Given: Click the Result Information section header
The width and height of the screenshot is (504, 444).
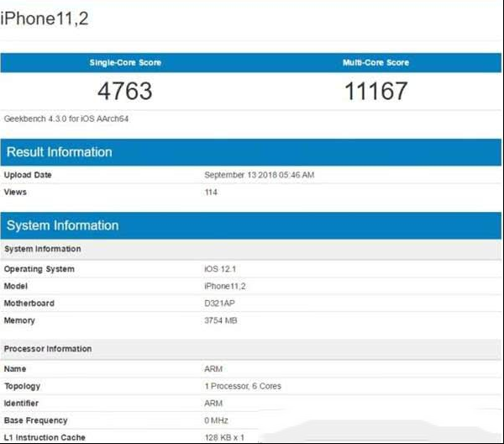Looking at the screenshot, I should 250,152.
